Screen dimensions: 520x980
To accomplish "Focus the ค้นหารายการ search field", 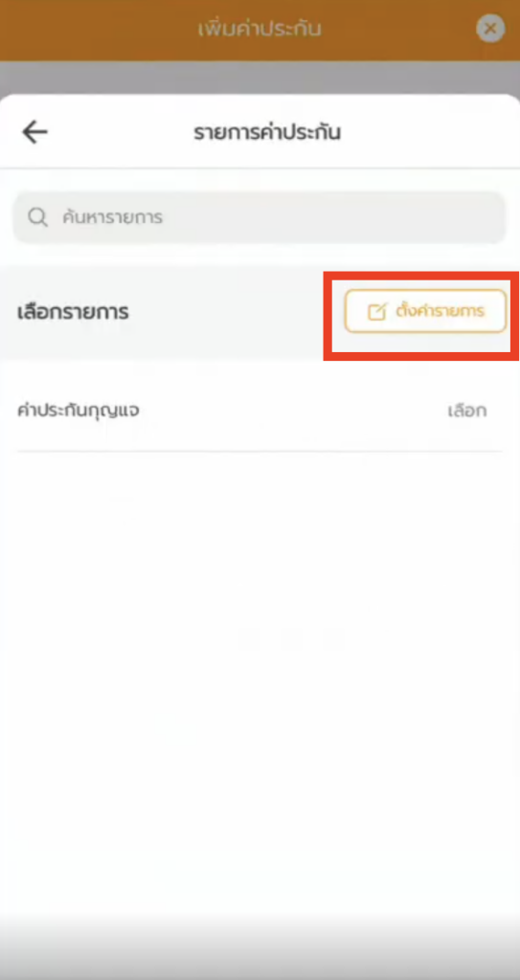I will [260, 217].
